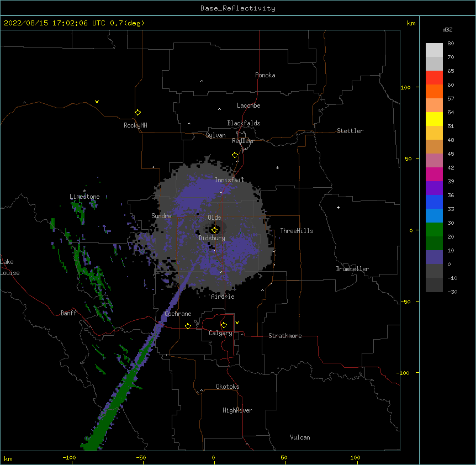
Task: Click the Sylvan town label
Action: [215, 135]
